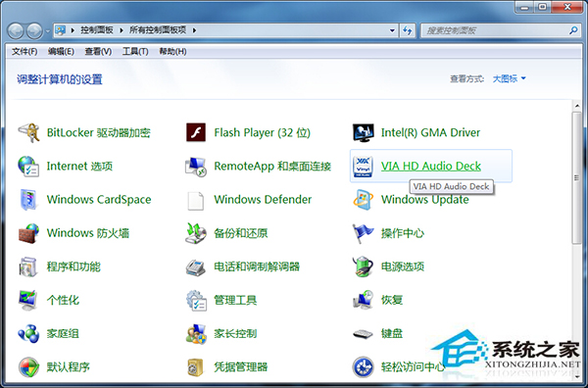The width and height of the screenshot is (588, 388).
Task: Open the 编辑(E) menu
Action: (x=61, y=51)
